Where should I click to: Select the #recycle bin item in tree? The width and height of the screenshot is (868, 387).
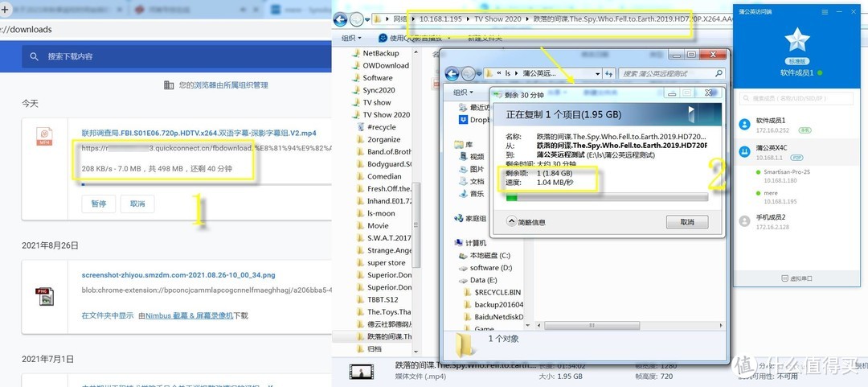[382, 127]
